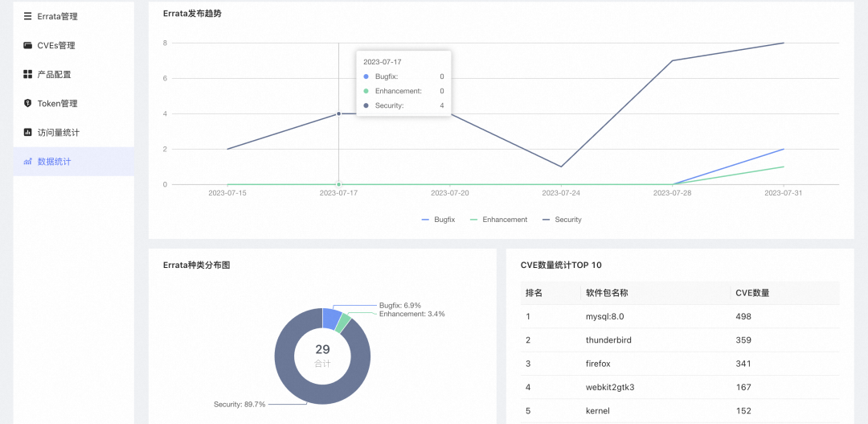
Task: Toggle the Bugfix series in chart legend
Action: [438, 220]
